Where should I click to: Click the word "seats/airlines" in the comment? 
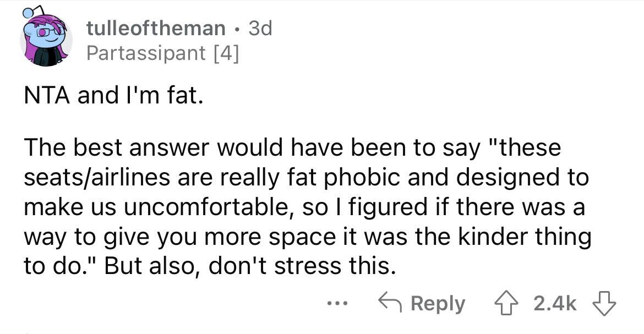(97, 178)
